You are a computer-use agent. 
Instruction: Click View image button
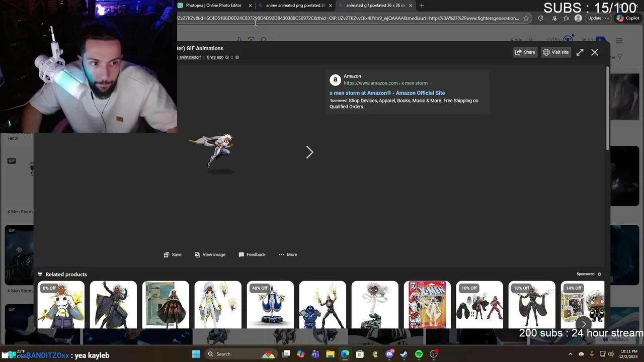[210, 254]
